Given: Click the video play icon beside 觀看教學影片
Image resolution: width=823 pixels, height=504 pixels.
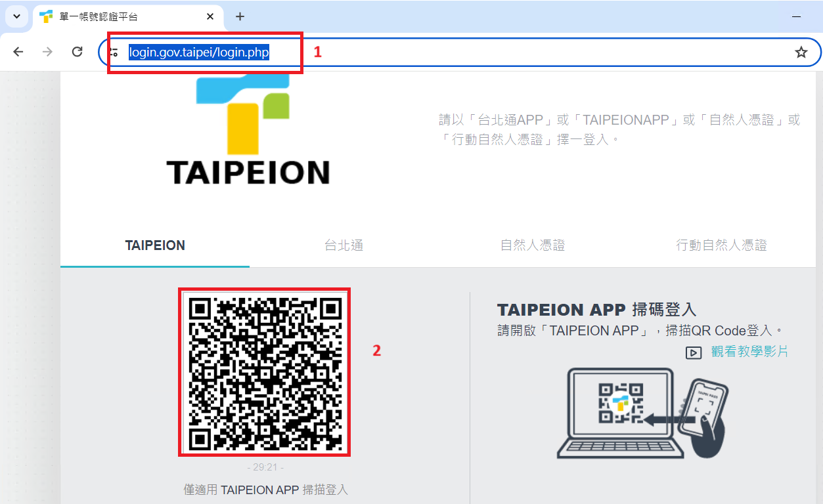Looking at the screenshot, I should pyautogui.click(x=694, y=352).
